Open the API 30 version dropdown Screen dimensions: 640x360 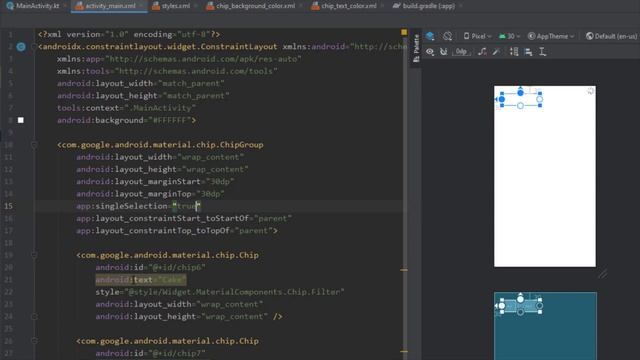tap(509, 36)
